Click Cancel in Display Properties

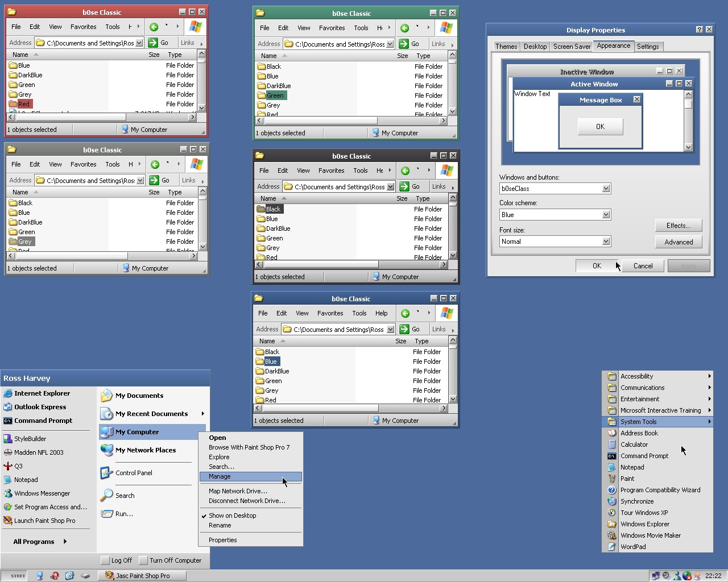pos(643,266)
